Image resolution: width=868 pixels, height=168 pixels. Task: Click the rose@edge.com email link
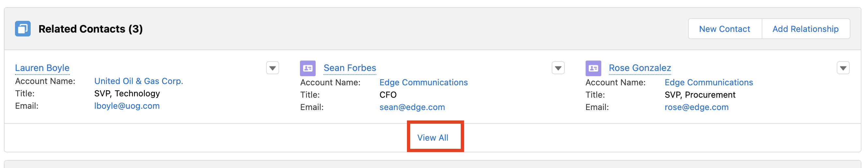coord(696,107)
